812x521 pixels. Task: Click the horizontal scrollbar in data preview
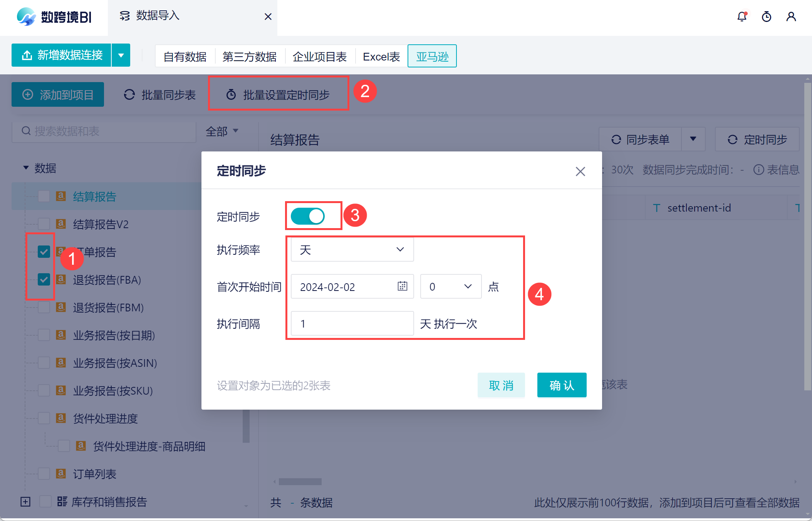tap(300, 482)
